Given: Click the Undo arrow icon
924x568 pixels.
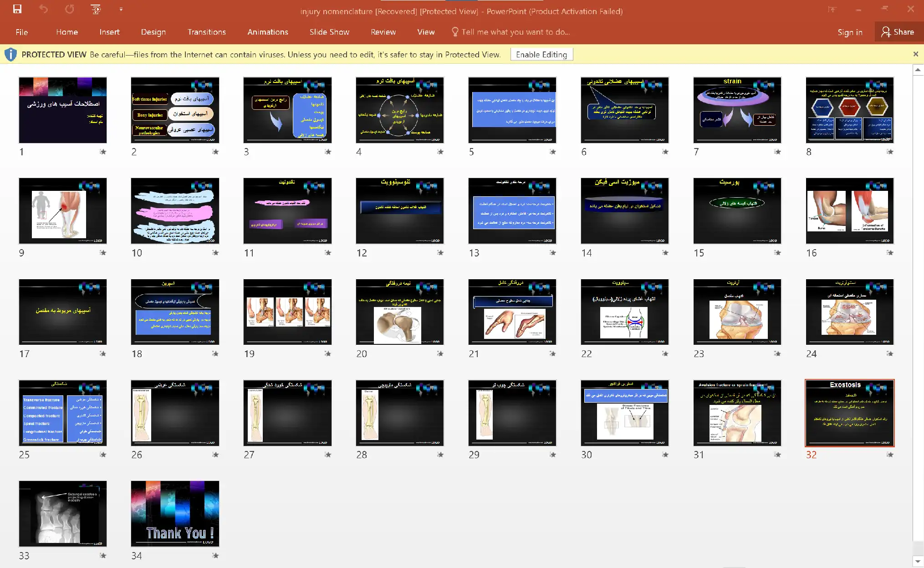Looking at the screenshot, I should (x=43, y=9).
